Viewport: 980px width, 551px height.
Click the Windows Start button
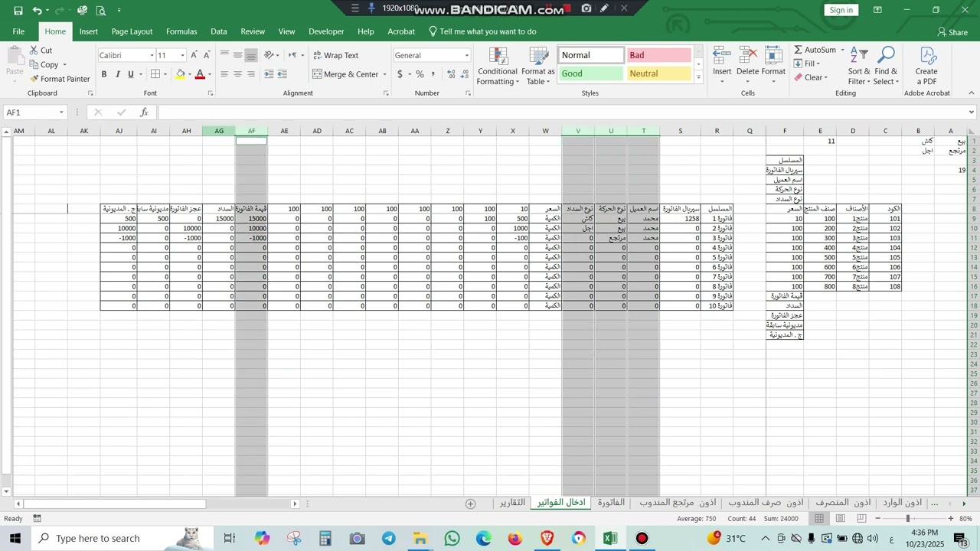(15, 538)
